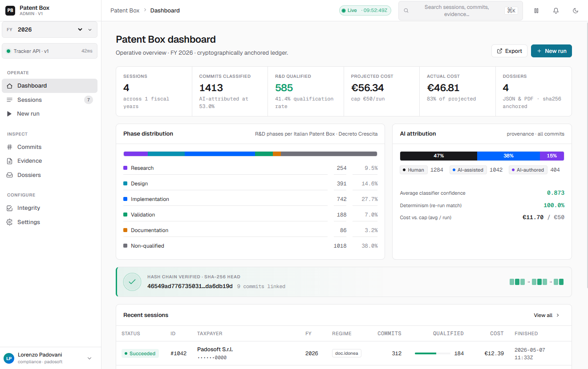
Task: Click the Commits Classified 1413 card
Action: (230, 92)
